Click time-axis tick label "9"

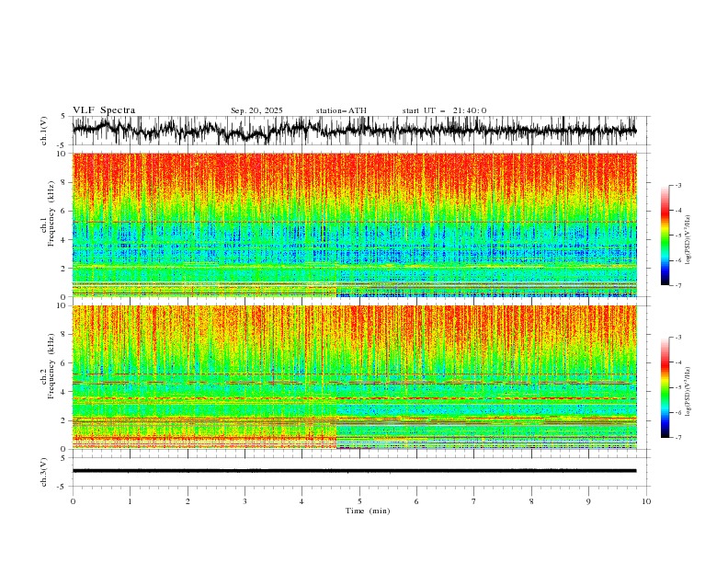point(588,501)
